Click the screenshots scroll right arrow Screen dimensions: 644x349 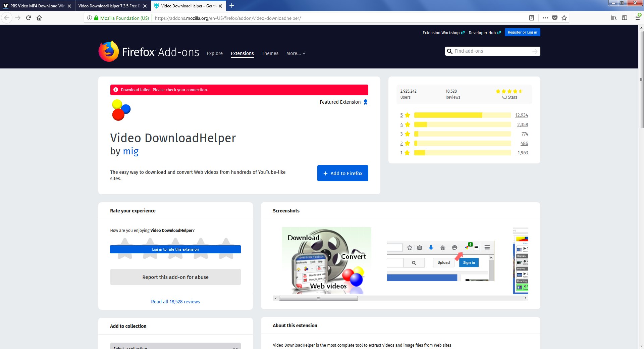tap(525, 298)
